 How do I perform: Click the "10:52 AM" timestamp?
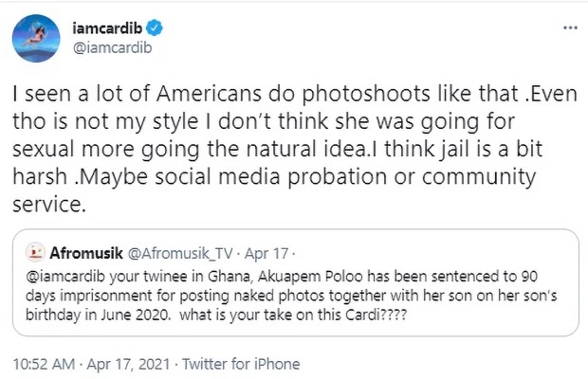43,363
